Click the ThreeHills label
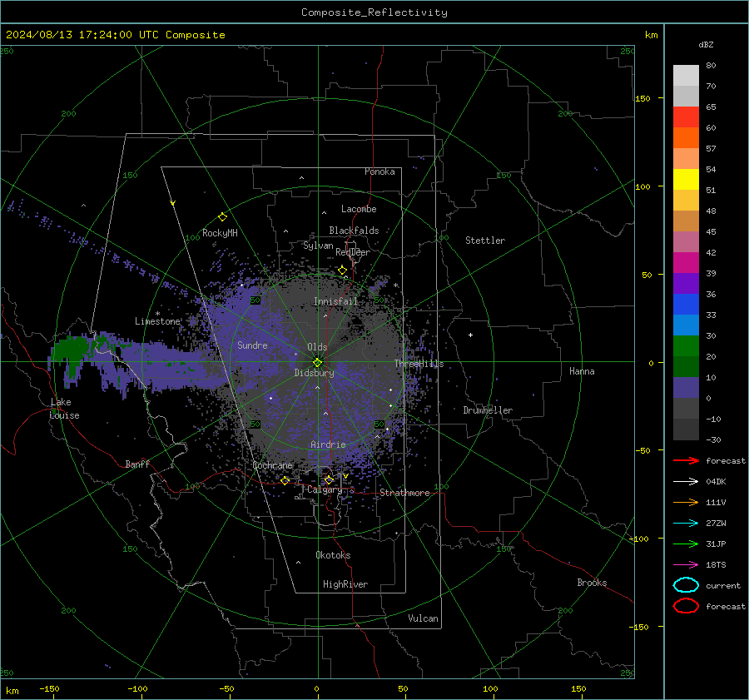Screen dimensions: 749x700 (419, 364)
